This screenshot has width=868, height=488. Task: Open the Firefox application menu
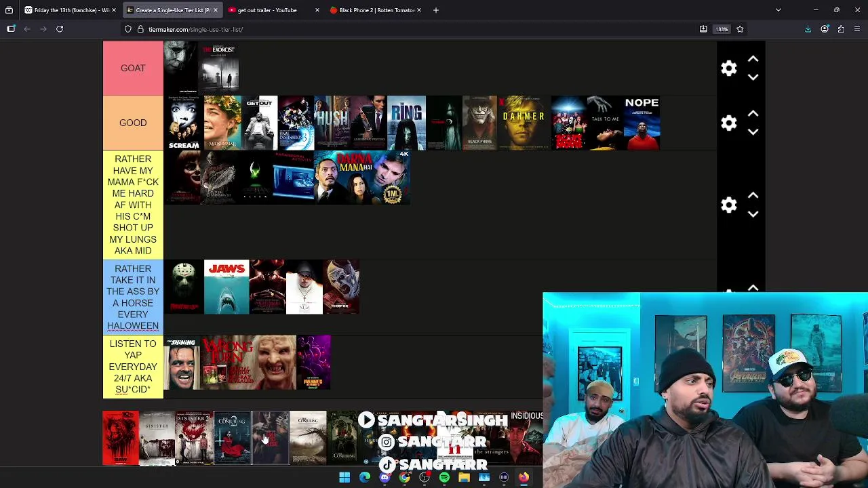pyautogui.click(x=857, y=29)
